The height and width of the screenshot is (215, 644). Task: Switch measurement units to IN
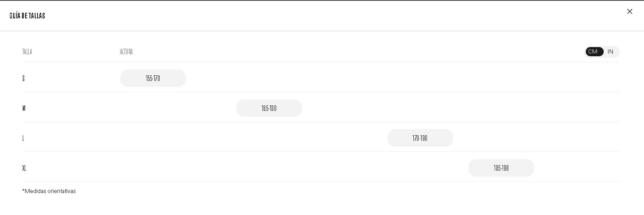(x=610, y=52)
